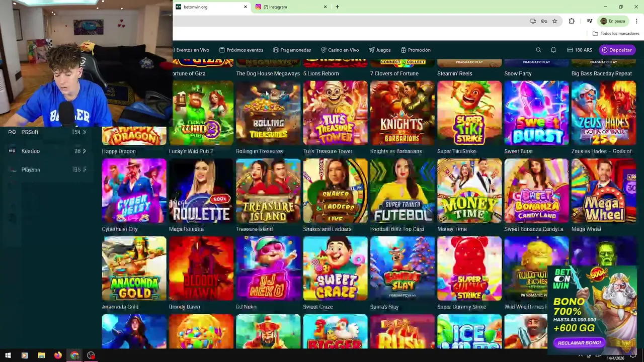The width and height of the screenshot is (644, 362).
Task: Open the Lucky's Wild Pub 2 game
Action: [x=201, y=113]
